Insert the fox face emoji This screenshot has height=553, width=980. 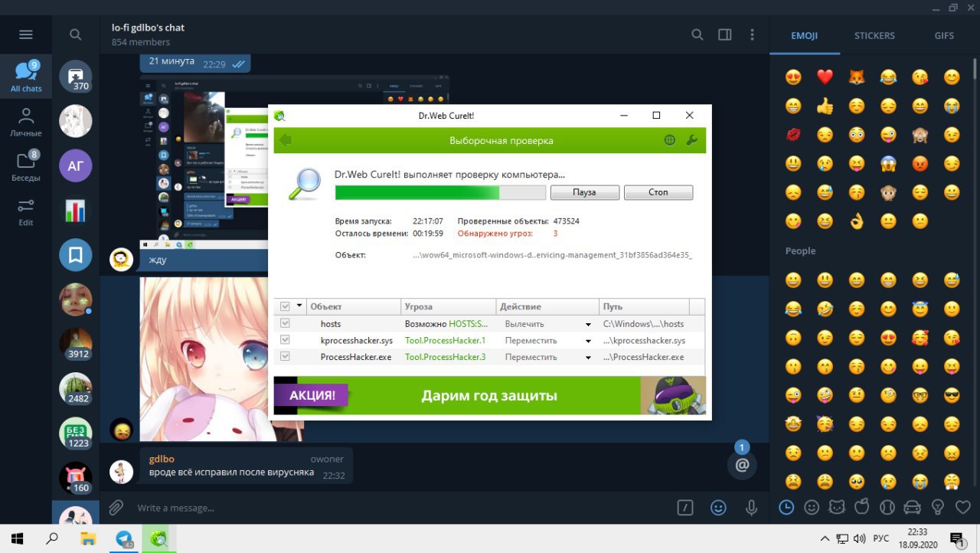tap(856, 77)
